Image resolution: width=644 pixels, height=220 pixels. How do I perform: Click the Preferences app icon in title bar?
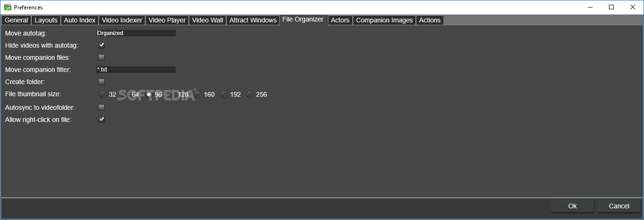(7, 7)
